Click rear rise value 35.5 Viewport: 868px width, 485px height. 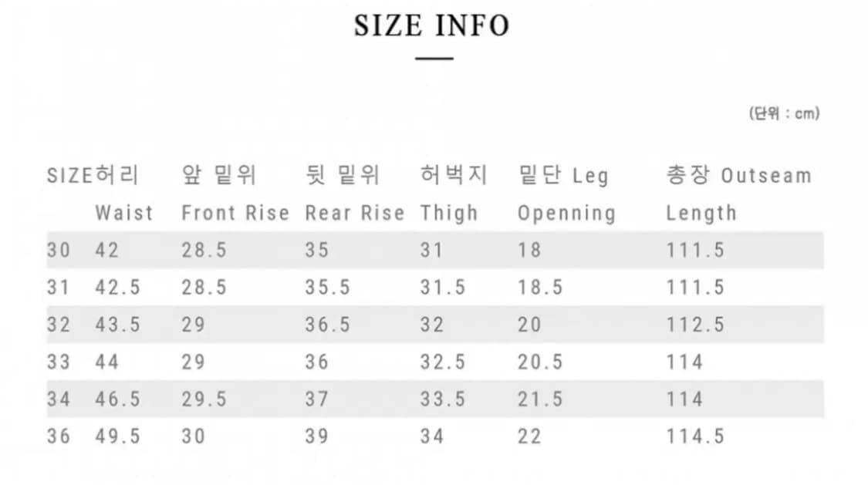[x=327, y=288]
